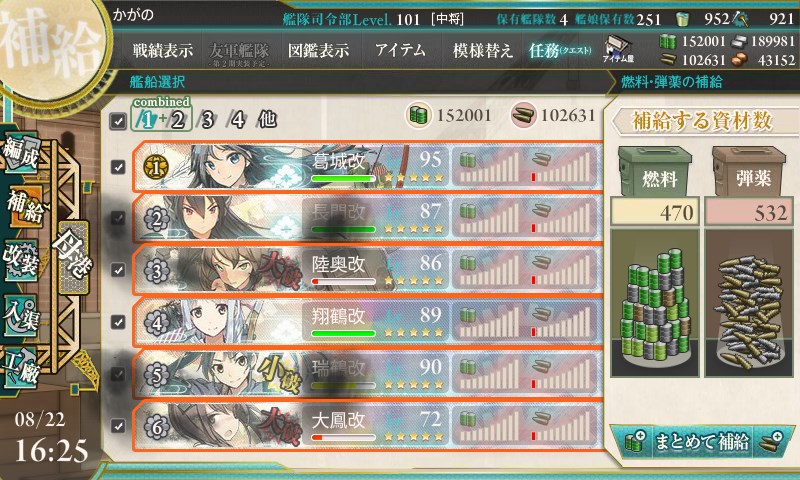The height and width of the screenshot is (480, 800).
Task: Open the 改装 remodel sidebar icon
Action: pyautogui.click(x=21, y=260)
